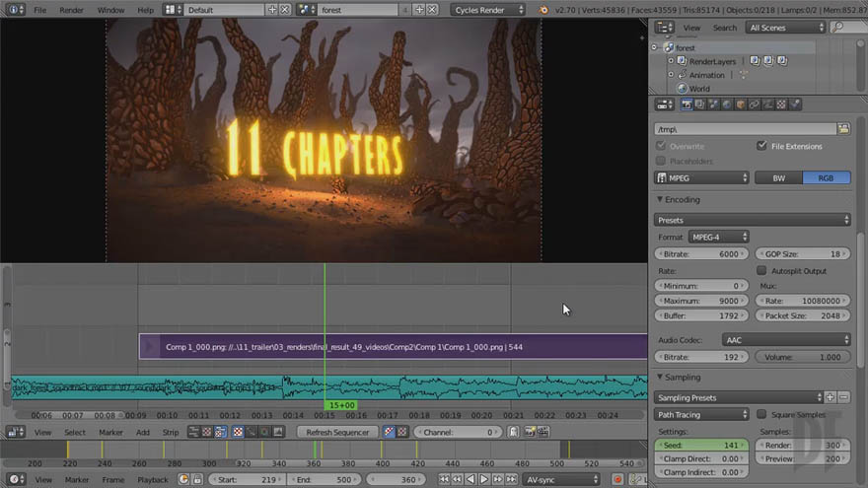The width and height of the screenshot is (868, 488).
Task: Open the Render menu
Action: 71,10
